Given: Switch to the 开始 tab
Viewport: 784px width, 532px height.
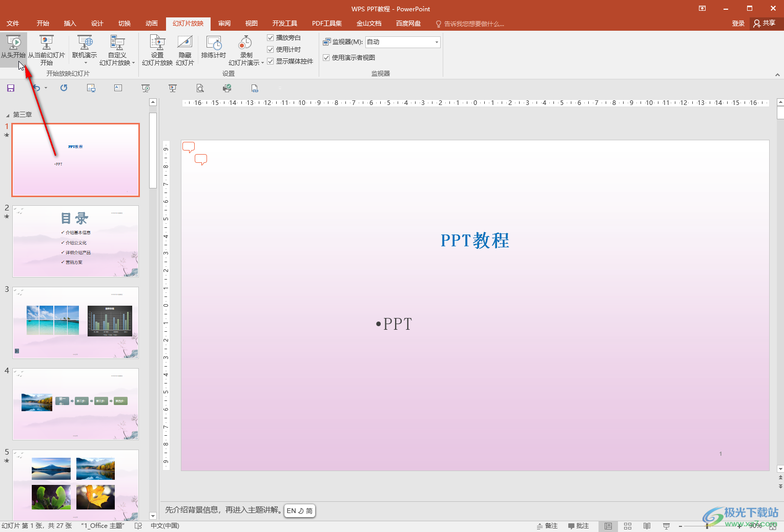Looking at the screenshot, I should [43, 24].
